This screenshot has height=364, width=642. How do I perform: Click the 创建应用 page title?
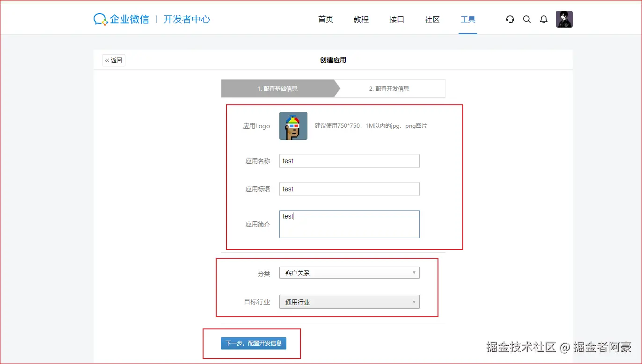coord(333,60)
